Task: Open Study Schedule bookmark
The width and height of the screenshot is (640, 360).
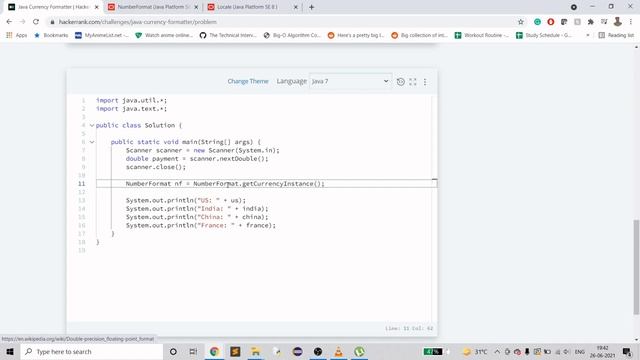Action: point(544,36)
